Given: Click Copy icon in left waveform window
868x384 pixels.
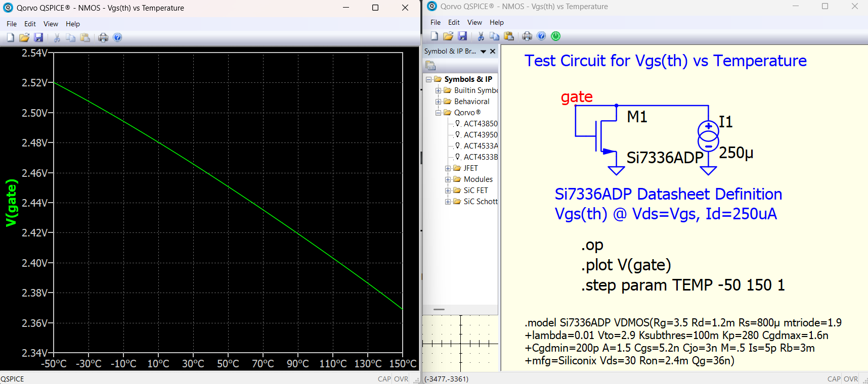Looking at the screenshot, I should tap(70, 37).
